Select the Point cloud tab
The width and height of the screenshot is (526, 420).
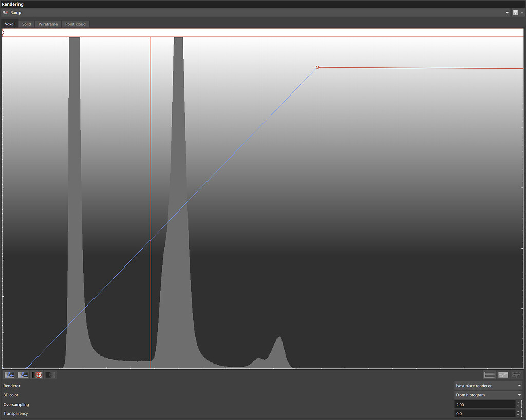pos(75,24)
